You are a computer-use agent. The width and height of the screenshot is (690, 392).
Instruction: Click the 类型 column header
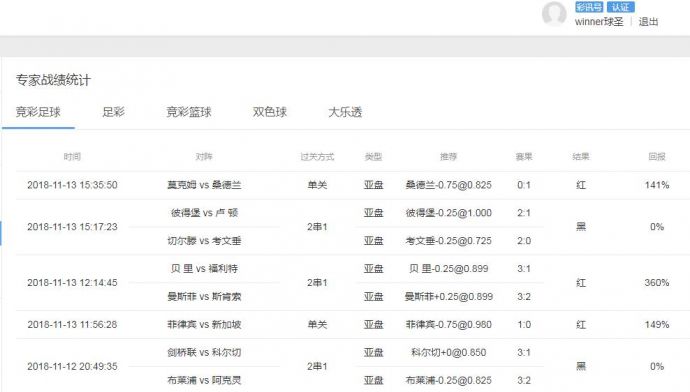(373, 157)
